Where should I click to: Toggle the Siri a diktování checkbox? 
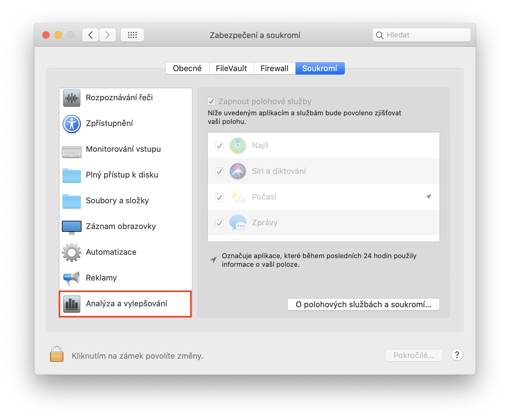219,171
